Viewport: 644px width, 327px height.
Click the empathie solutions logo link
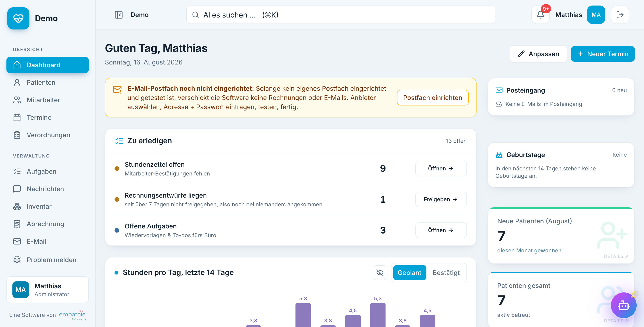pos(72,315)
